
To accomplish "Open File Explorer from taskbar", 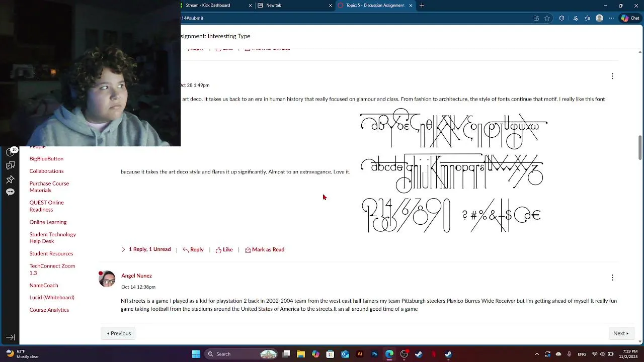I will point(300,354).
